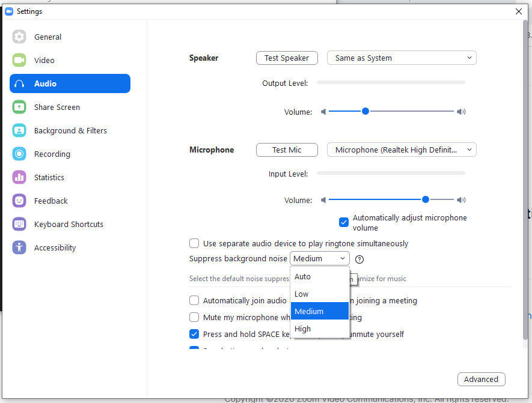Click the settings vertical scrollbar
Viewport: 532px width, 403px height.
(525, 180)
